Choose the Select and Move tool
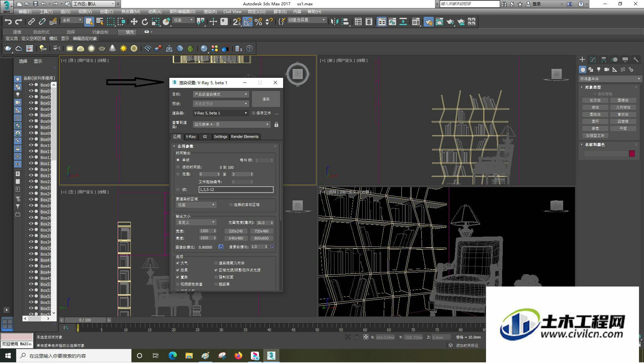Image resolution: width=644 pixels, height=363 pixels. click(134, 22)
